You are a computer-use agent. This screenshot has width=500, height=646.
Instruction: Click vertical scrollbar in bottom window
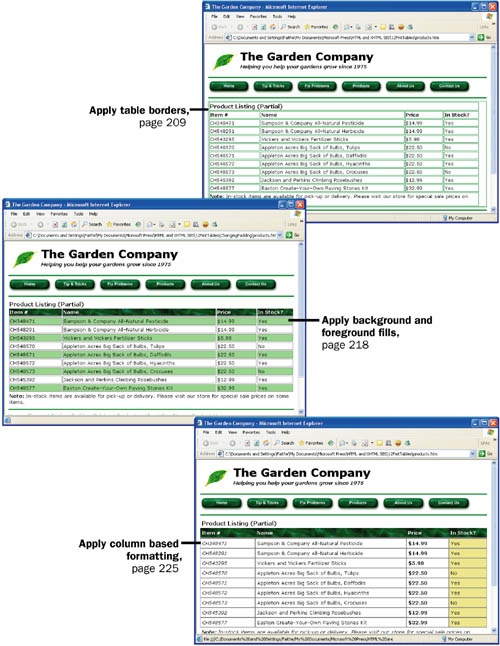coord(494,547)
